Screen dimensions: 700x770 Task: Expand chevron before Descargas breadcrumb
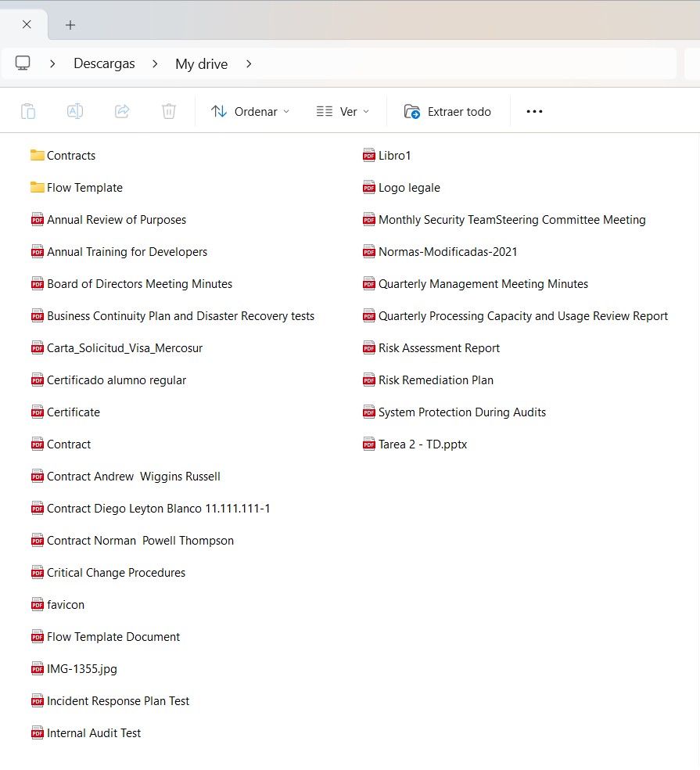tap(52, 64)
